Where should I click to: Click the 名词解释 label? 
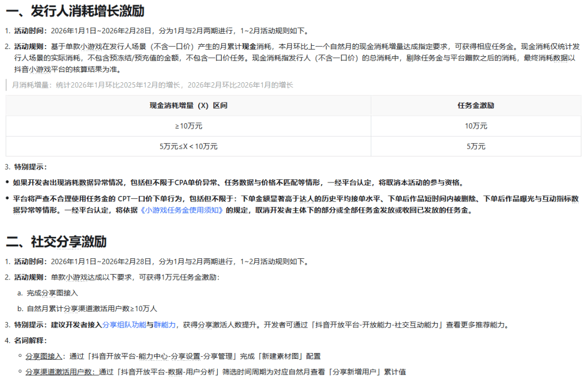(x=30, y=341)
